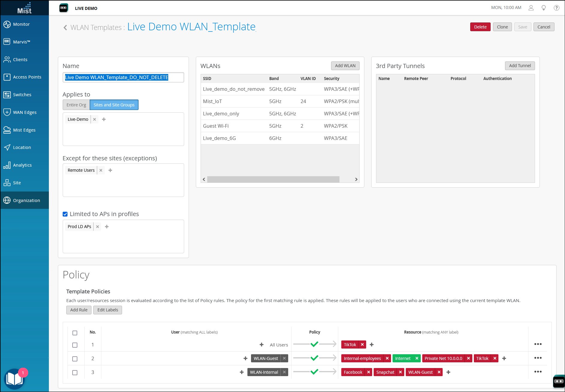Remove Internet resource from rule 2
Viewport: 565px width, 392px height.
tap(417, 358)
